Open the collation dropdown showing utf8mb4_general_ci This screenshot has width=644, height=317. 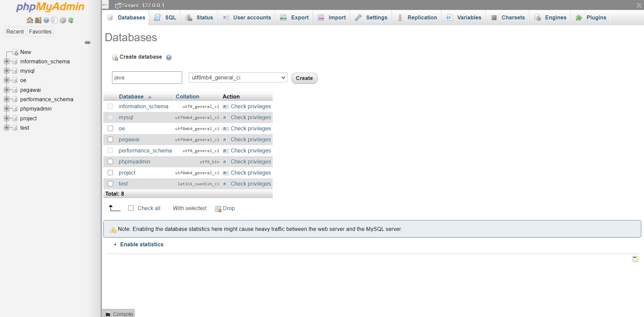click(237, 77)
